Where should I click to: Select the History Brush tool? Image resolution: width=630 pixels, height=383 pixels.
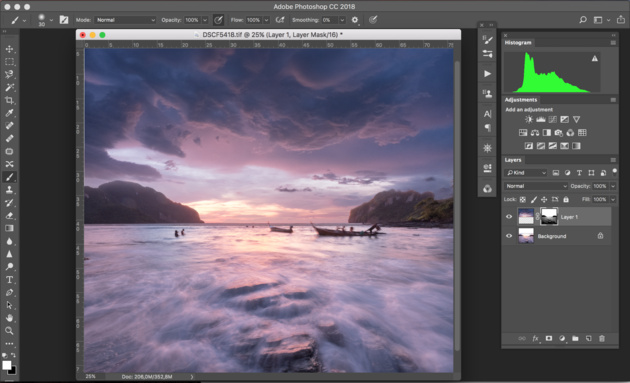coord(9,203)
